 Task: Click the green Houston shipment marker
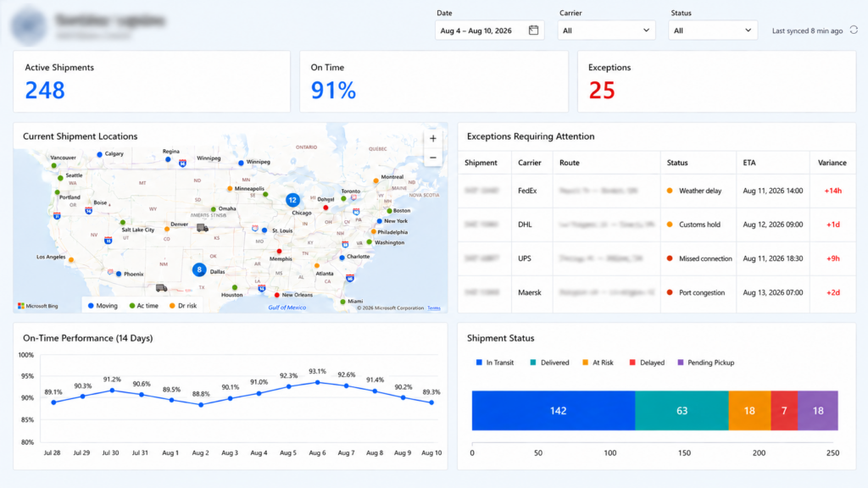[x=235, y=288]
